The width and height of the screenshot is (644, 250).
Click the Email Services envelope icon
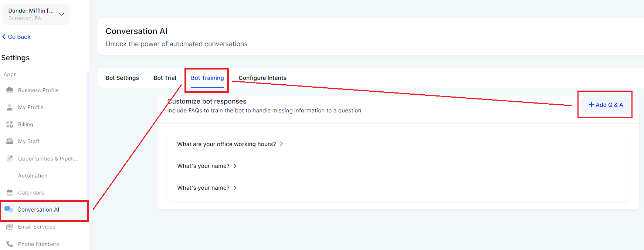10,227
